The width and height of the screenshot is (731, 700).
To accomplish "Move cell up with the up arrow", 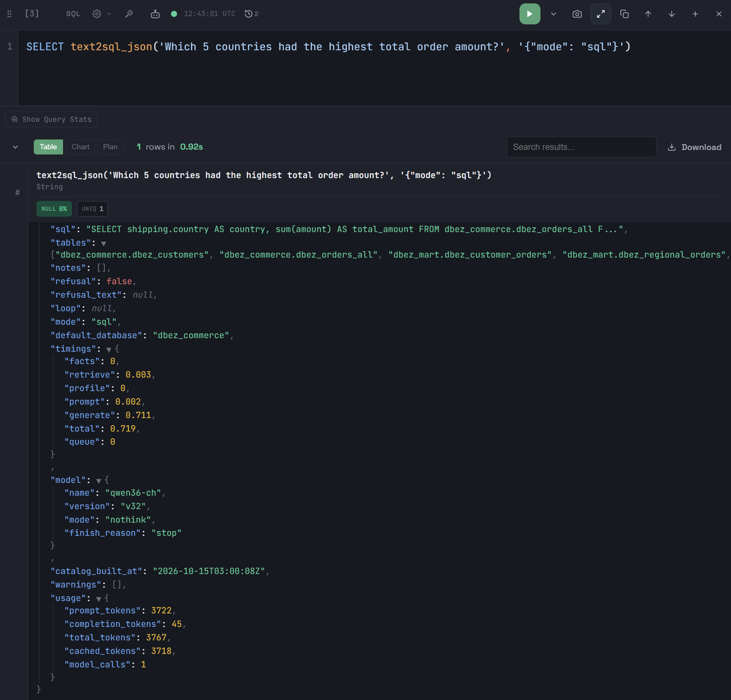I will pos(648,14).
